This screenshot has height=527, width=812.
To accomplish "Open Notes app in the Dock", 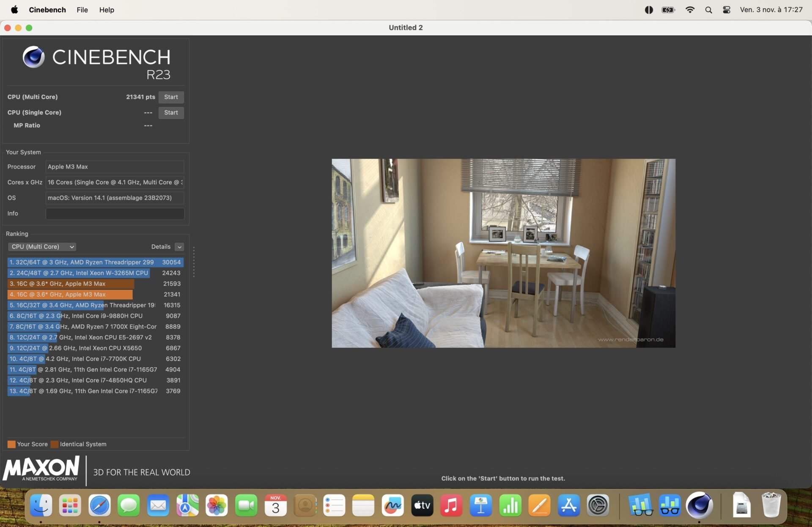I will tap(363, 505).
